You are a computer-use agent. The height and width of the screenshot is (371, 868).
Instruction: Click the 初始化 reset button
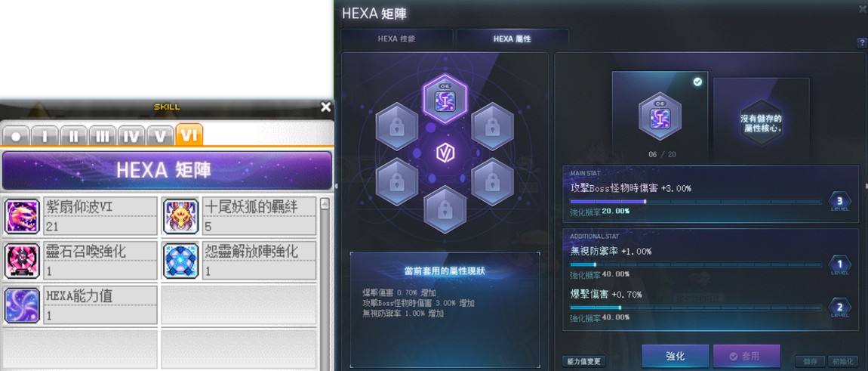coord(842,361)
